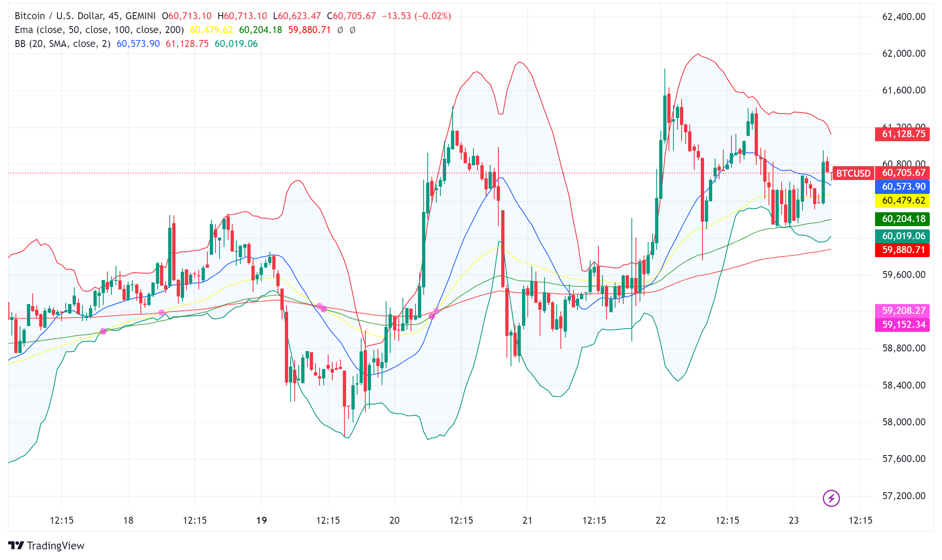
Task: Click the green 60,204.18 EMA value in legend
Action: pos(261,29)
